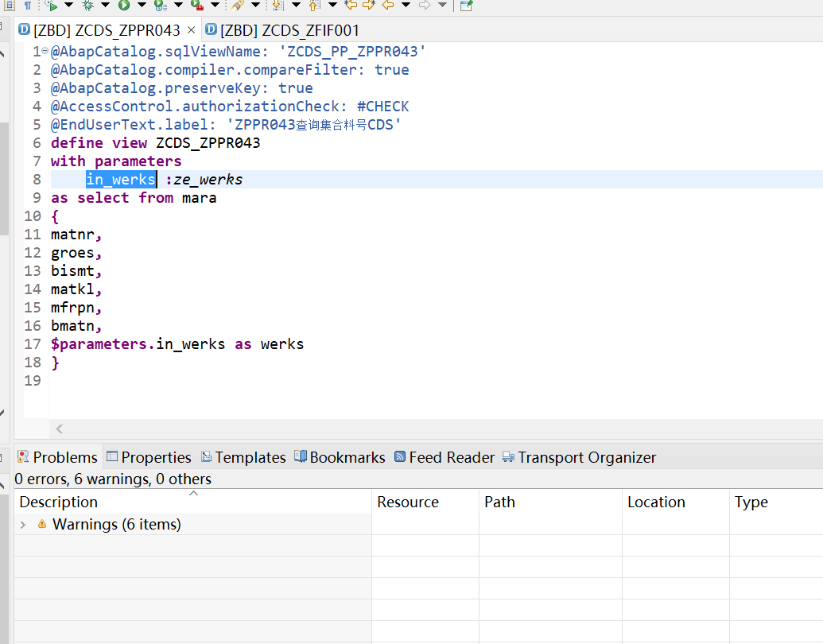Click the bismt field on line 13
Screen dimensions: 823x644
(x=72, y=271)
